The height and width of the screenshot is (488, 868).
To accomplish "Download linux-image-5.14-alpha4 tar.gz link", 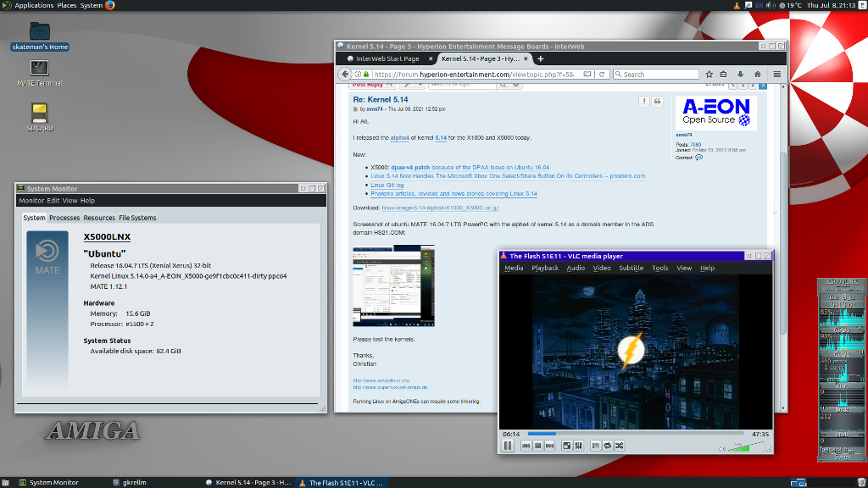I will 440,208.
